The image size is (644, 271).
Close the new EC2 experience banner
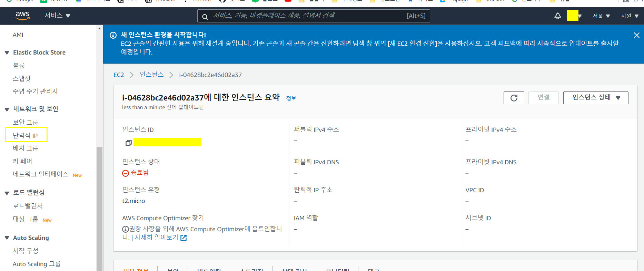[636, 35]
